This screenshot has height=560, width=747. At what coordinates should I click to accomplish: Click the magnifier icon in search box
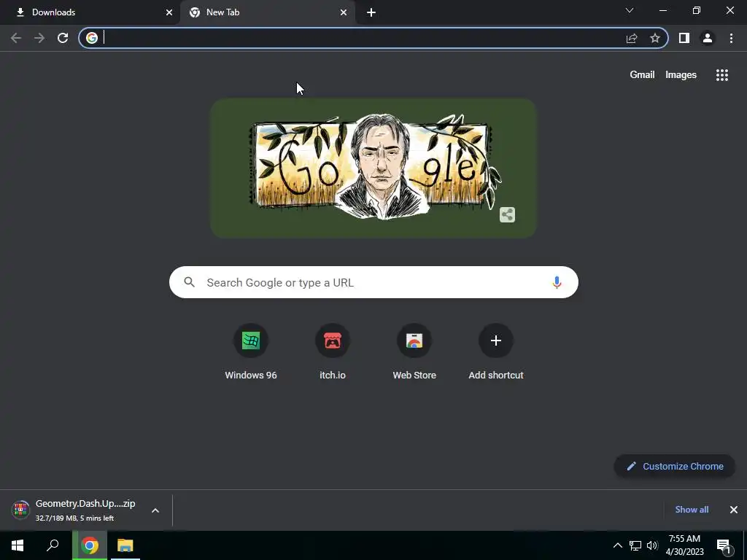[190, 282]
